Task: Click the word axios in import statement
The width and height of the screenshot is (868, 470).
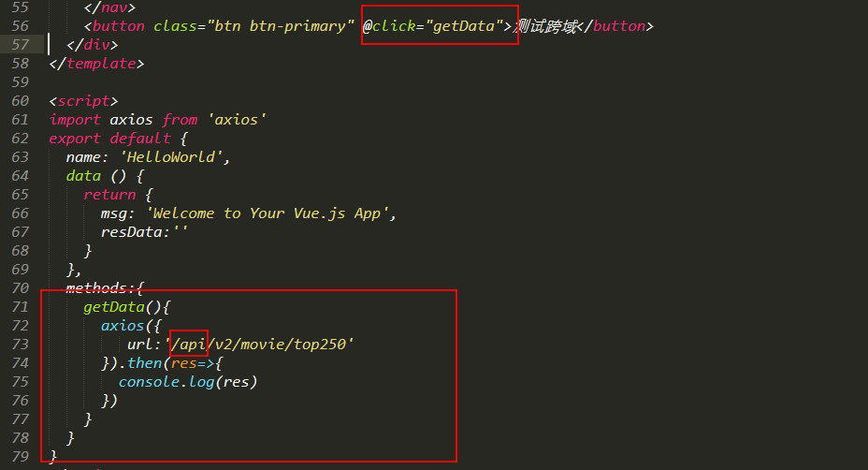Action: tap(131, 120)
